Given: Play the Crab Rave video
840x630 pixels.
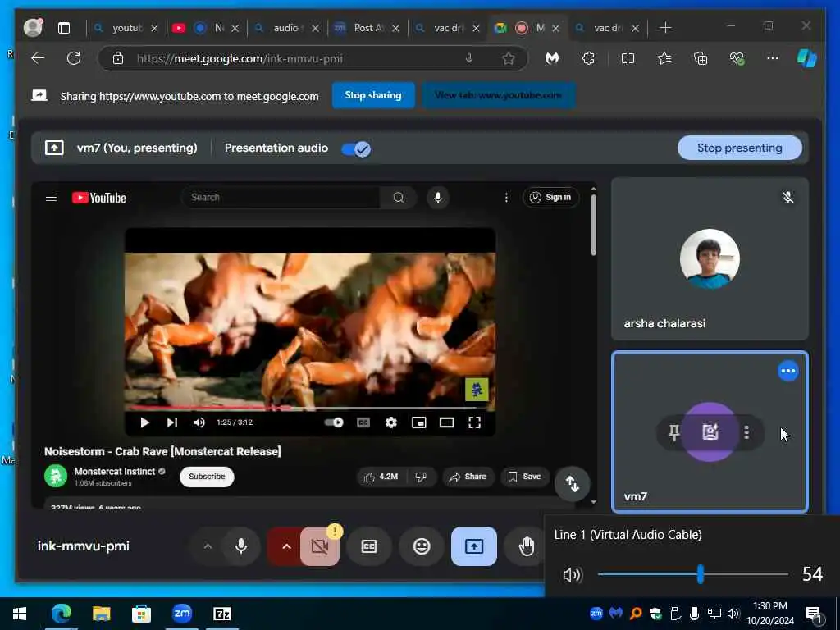Looking at the screenshot, I should pos(144,422).
